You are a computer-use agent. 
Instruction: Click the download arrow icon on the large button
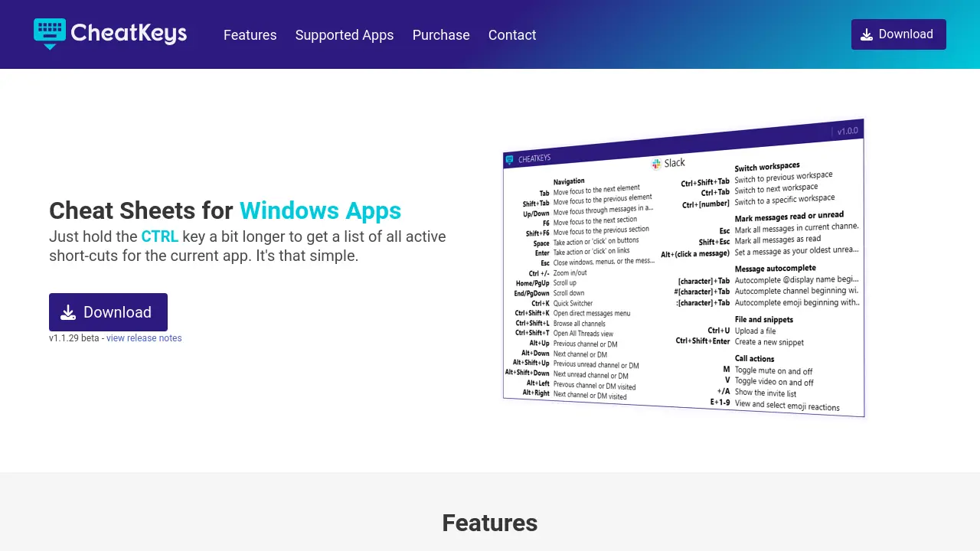click(68, 312)
